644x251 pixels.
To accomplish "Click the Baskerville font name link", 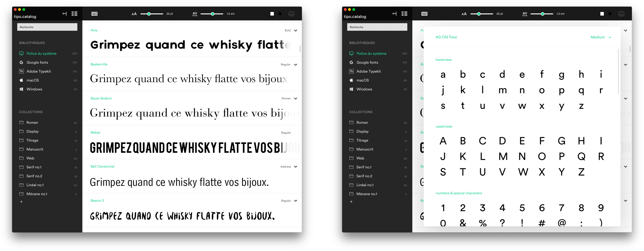I will (x=99, y=64).
